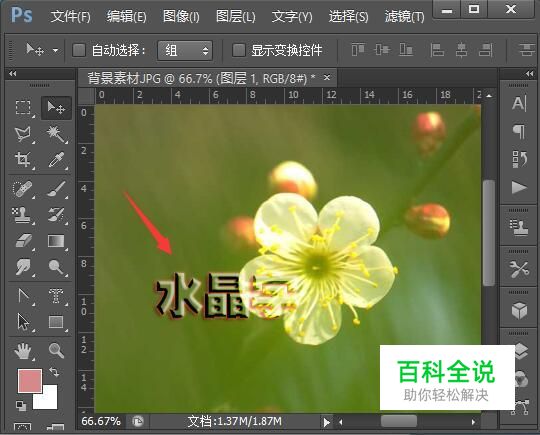Select the Magic Wand tool
This screenshot has height=435, width=540.
click(56, 134)
